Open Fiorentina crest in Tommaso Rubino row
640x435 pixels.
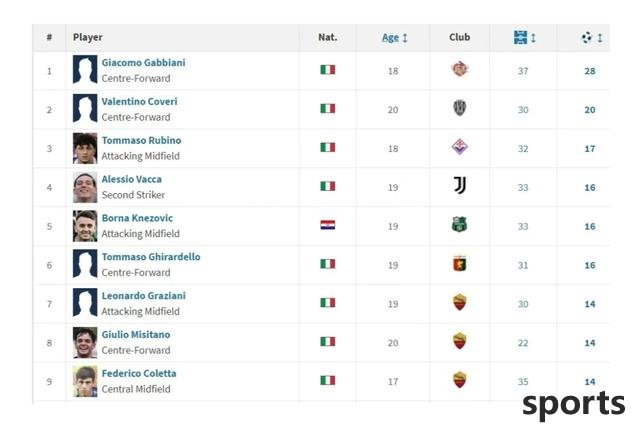(460, 147)
